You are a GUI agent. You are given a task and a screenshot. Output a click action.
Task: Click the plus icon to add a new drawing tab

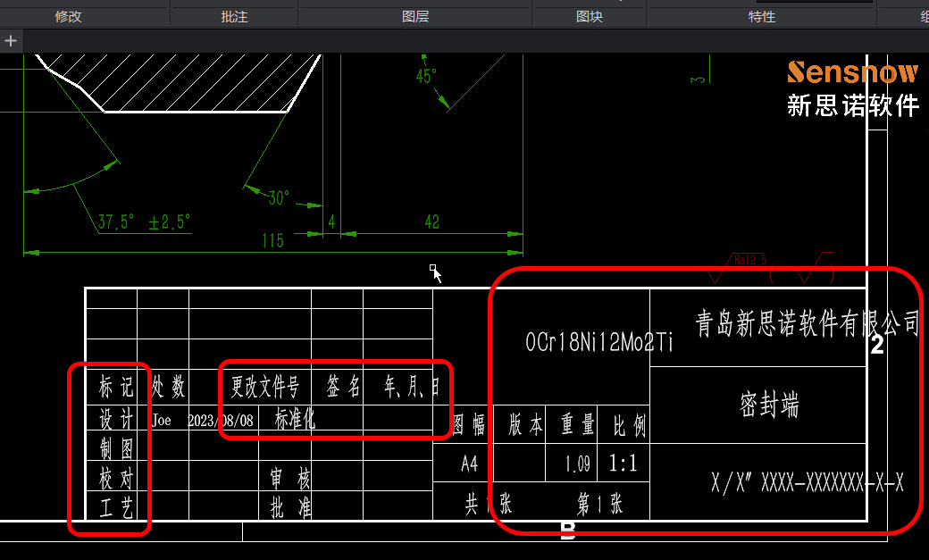11,41
